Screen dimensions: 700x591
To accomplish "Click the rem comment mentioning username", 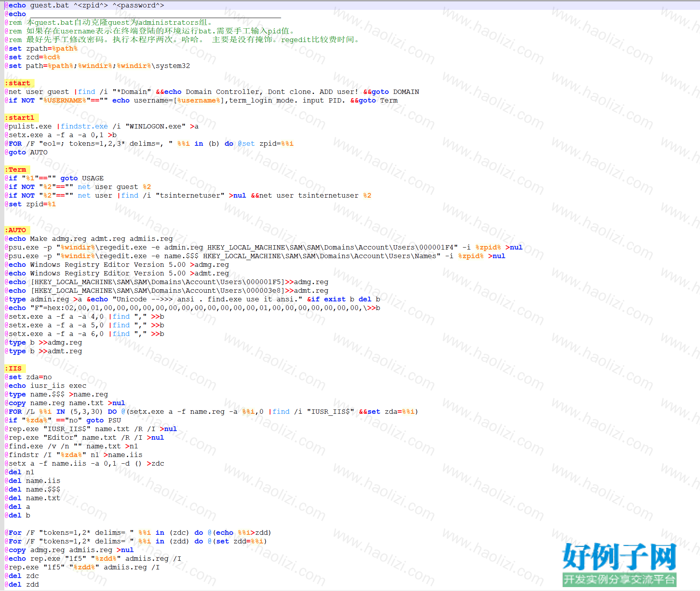I will (x=150, y=31).
